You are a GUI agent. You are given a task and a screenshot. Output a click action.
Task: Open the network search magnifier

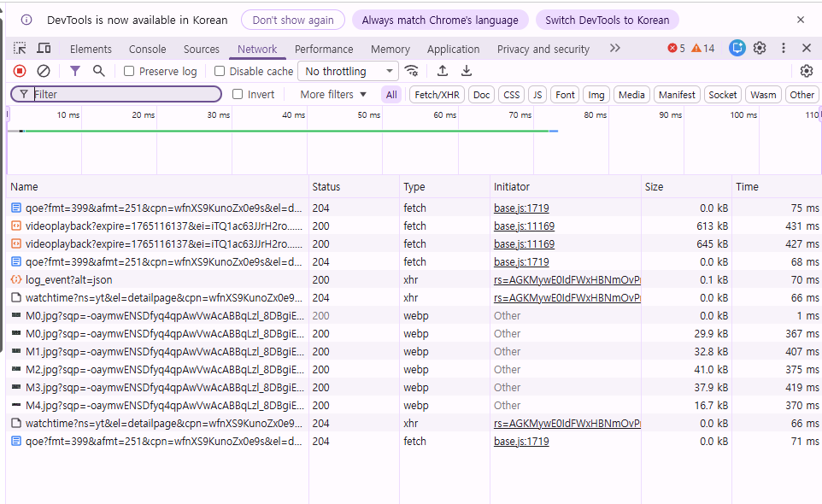pos(99,71)
